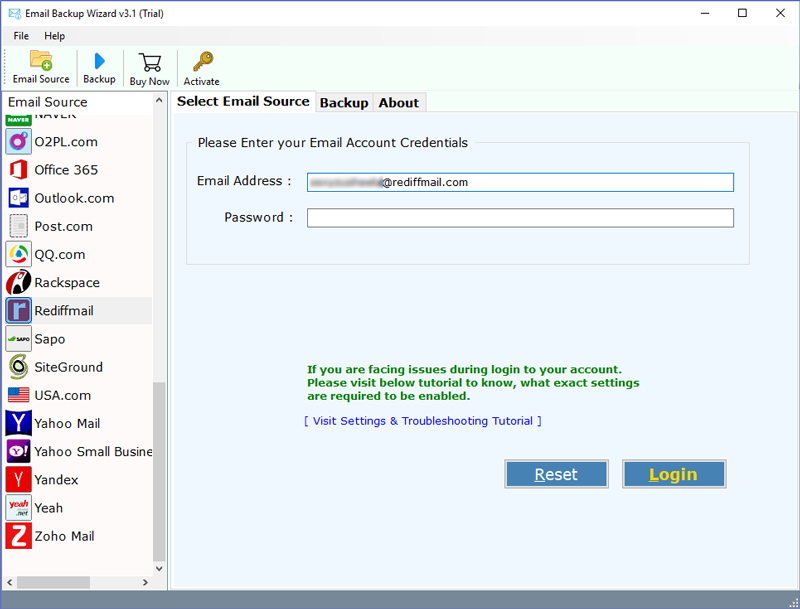Select the SiteGround logo icon
800x609 pixels.
(18, 367)
